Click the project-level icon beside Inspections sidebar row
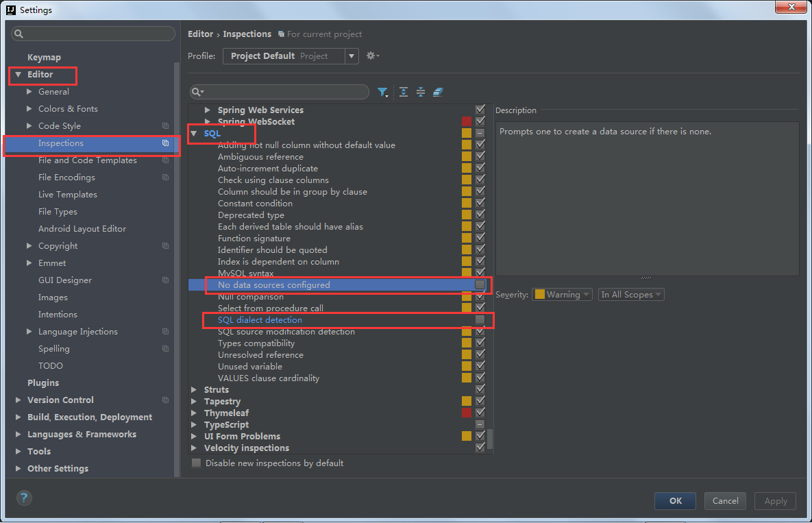 pos(166,143)
